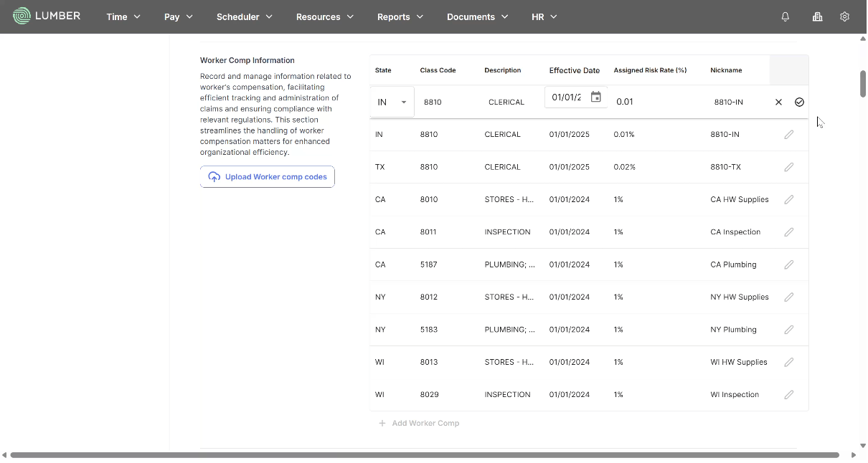
Task: Click the TX state cell
Action: (380, 167)
